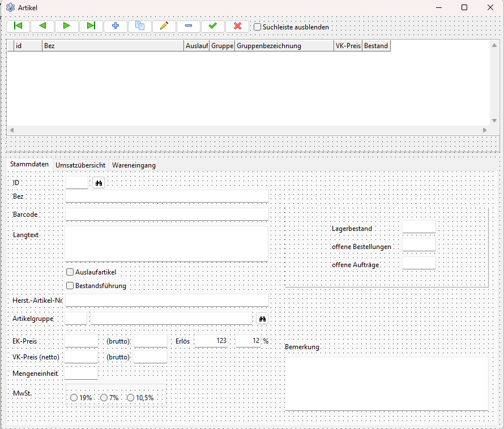Click the table's scroll right arrow
Image resolution: width=504 pixels, height=429 pixels.
(x=485, y=130)
